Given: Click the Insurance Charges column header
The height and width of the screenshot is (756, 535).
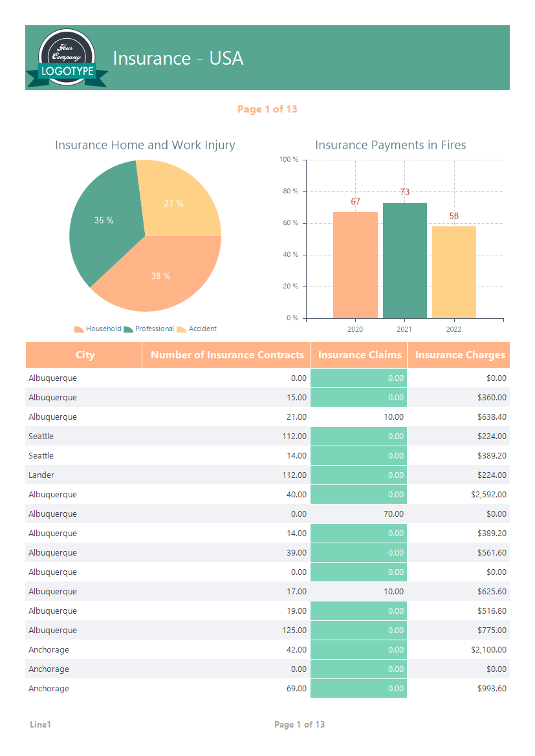Looking at the screenshot, I should click(459, 355).
